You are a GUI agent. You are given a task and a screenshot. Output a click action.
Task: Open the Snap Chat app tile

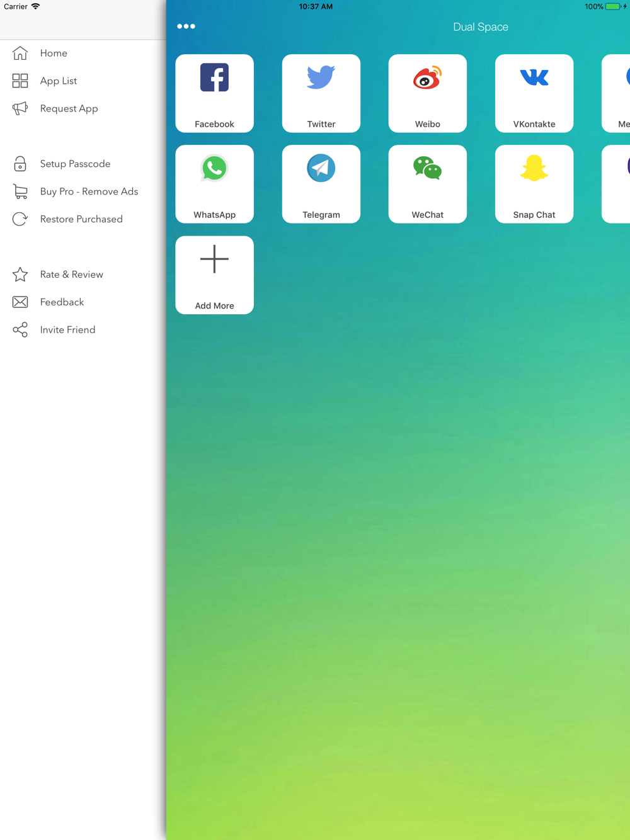pos(534,184)
